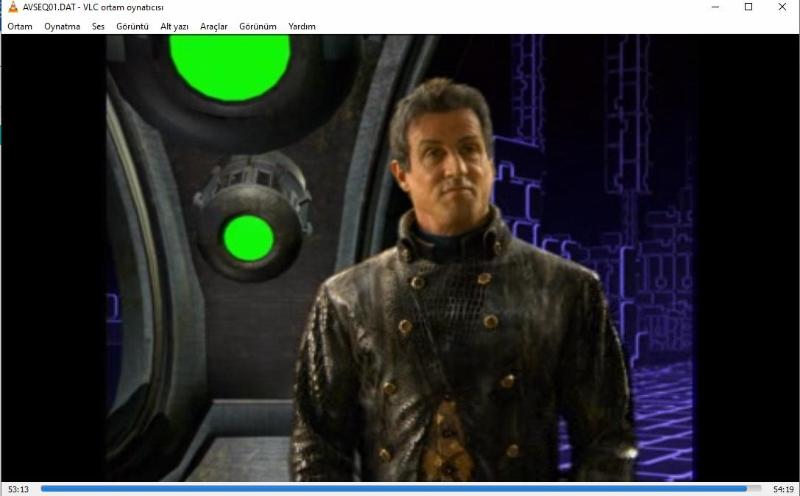Click the VLC cone icon in title bar
The image size is (800, 496).
[x=12, y=8]
